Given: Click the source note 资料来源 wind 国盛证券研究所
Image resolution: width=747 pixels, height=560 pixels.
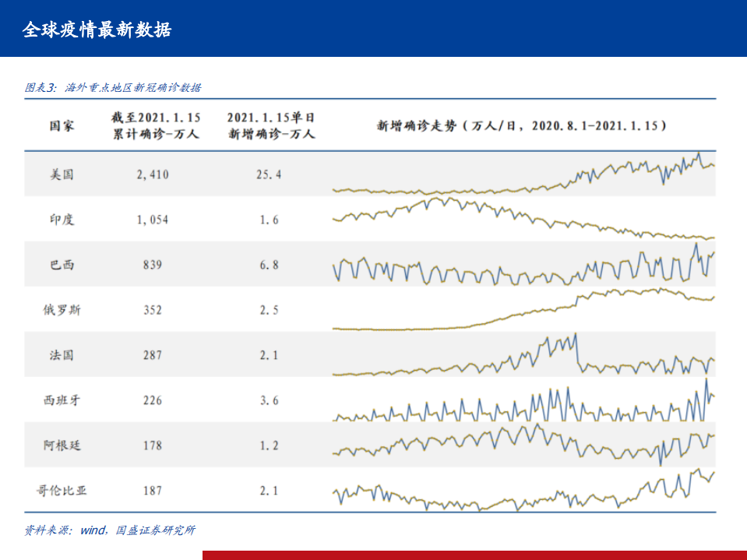Looking at the screenshot, I should (x=110, y=530).
